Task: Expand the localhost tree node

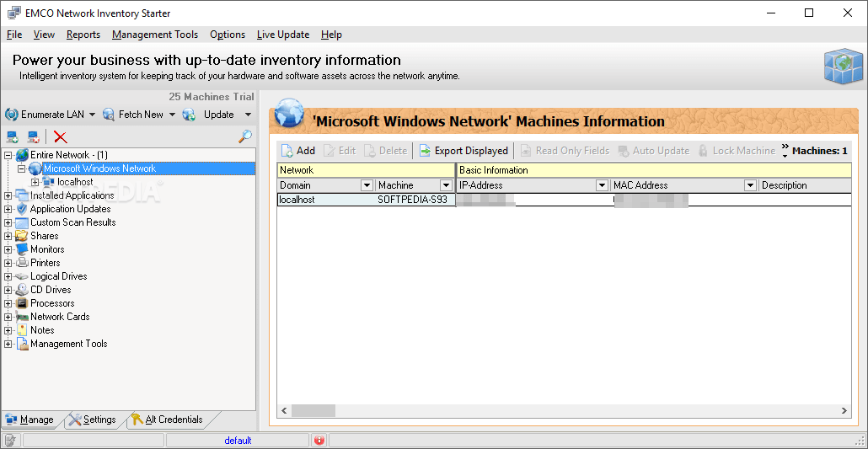Action: click(x=35, y=182)
